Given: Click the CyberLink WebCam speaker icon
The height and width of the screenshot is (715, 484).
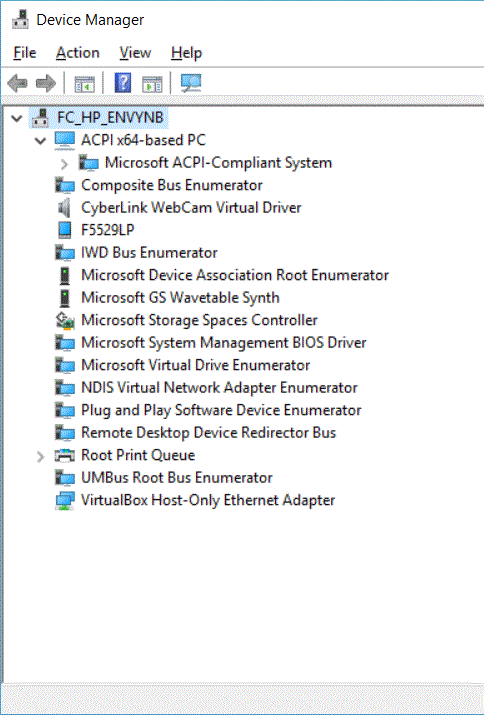Looking at the screenshot, I should 64,207.
